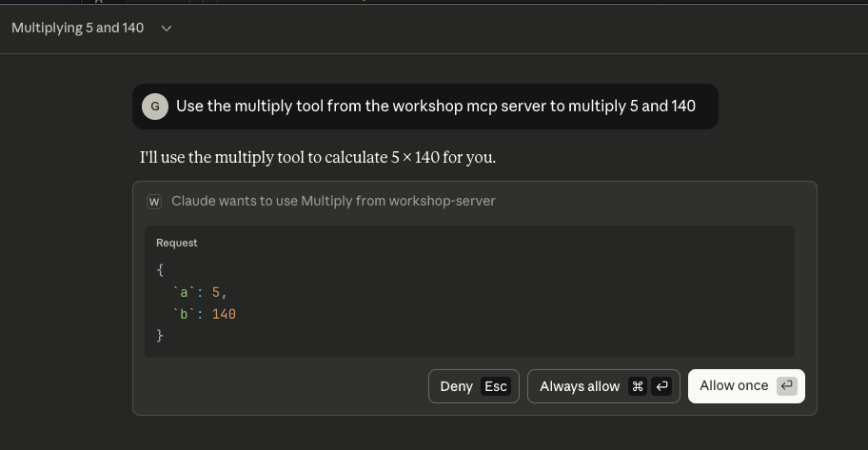Deny the Multiply tool request
The image size is (868, 450).
[x=457, y=386]
